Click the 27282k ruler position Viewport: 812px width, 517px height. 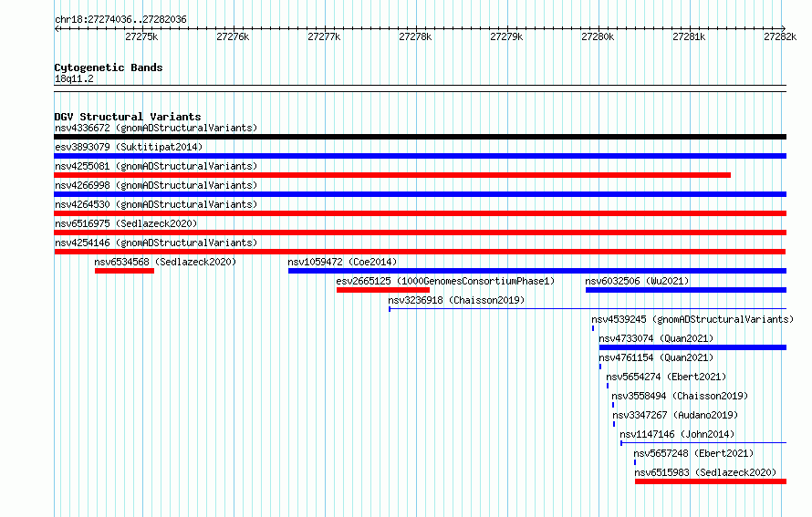(x=780, y=36)
